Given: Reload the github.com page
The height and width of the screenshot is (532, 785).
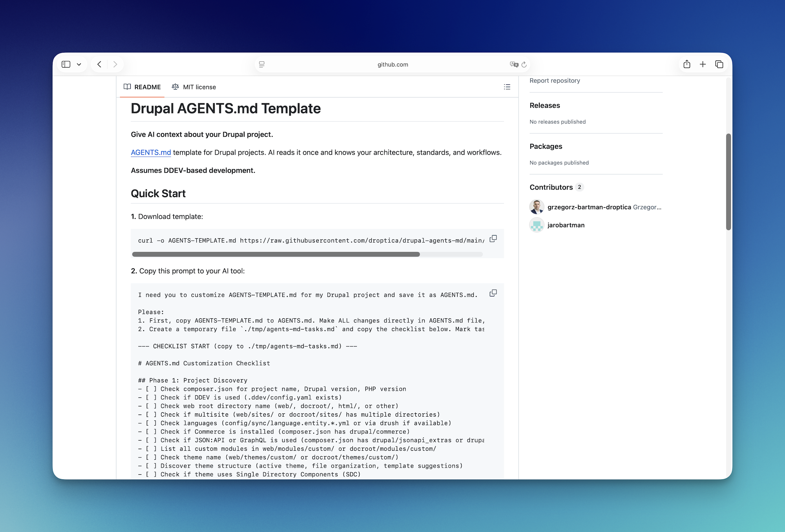Looking at the screenshot, I should pyautogui.click(x=524, y=64).
